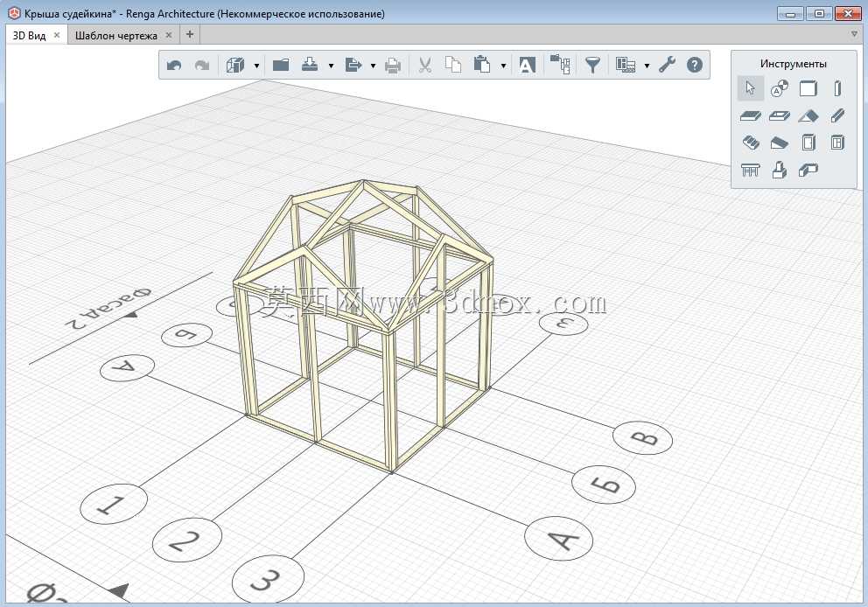Click the axis bubble labeled 2
868x607 pixels.
click(187, 539)
